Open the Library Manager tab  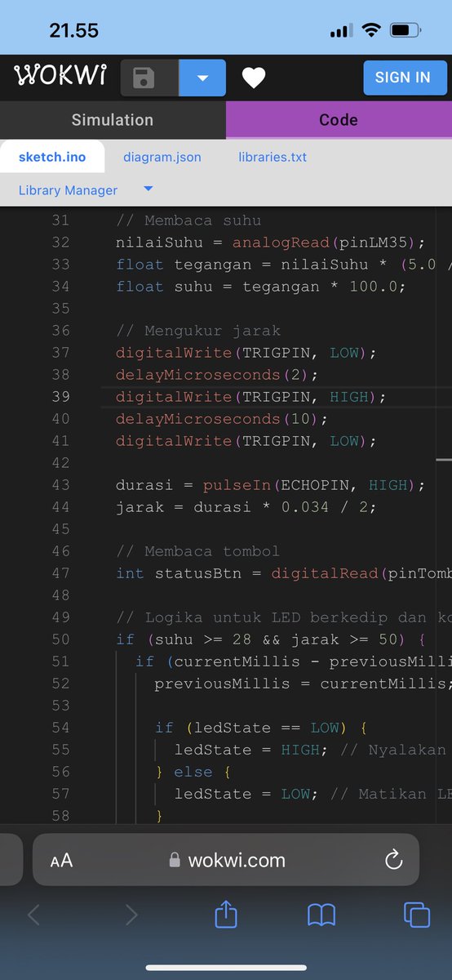[x=68, y=190]
